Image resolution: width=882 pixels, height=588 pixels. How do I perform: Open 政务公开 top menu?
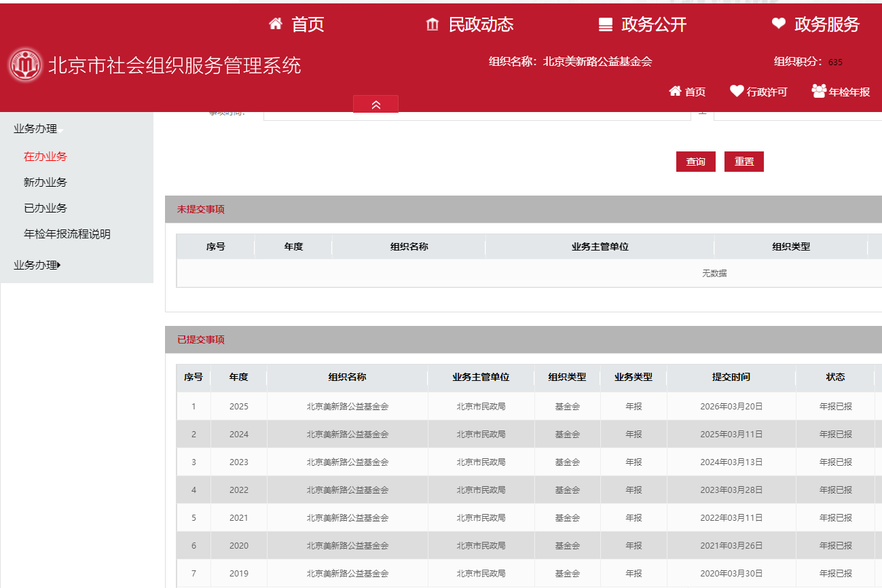[x=654, y=25]
